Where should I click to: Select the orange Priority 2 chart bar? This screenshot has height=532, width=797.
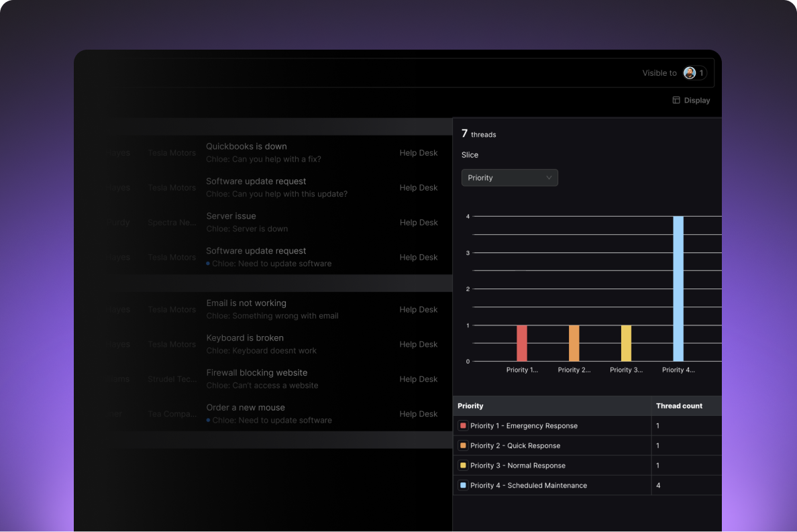[x=574, y=343]
